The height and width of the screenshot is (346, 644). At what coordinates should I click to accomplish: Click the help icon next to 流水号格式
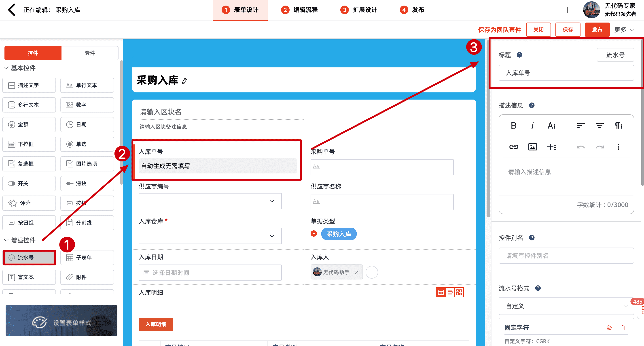(538, 288)
